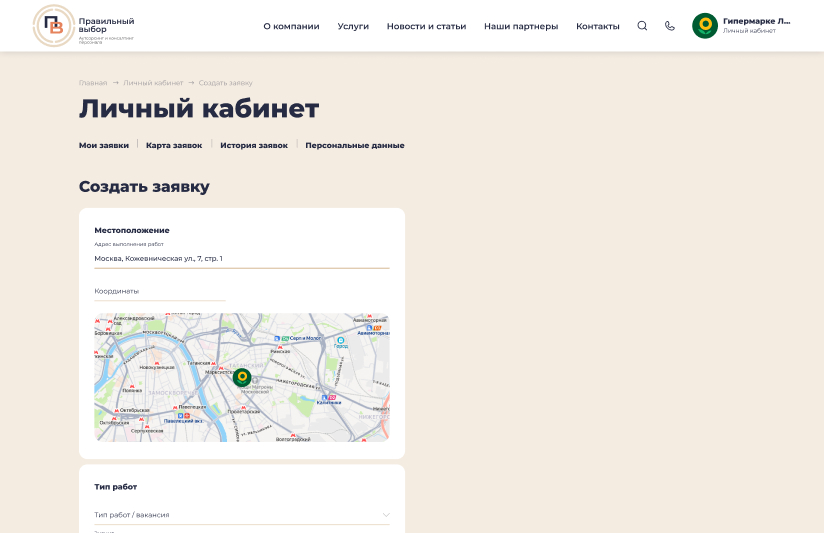
Task: Click the sunflower account avatar
Action: 705,26
